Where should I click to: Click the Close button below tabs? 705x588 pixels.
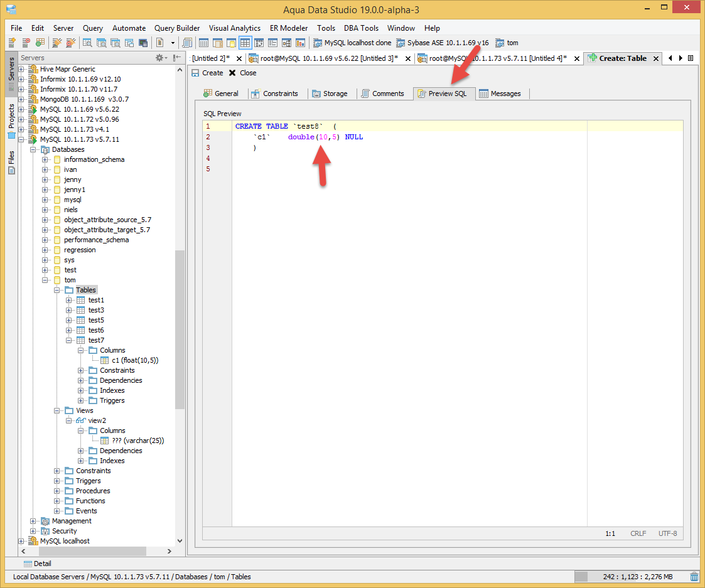pos(243,73)
